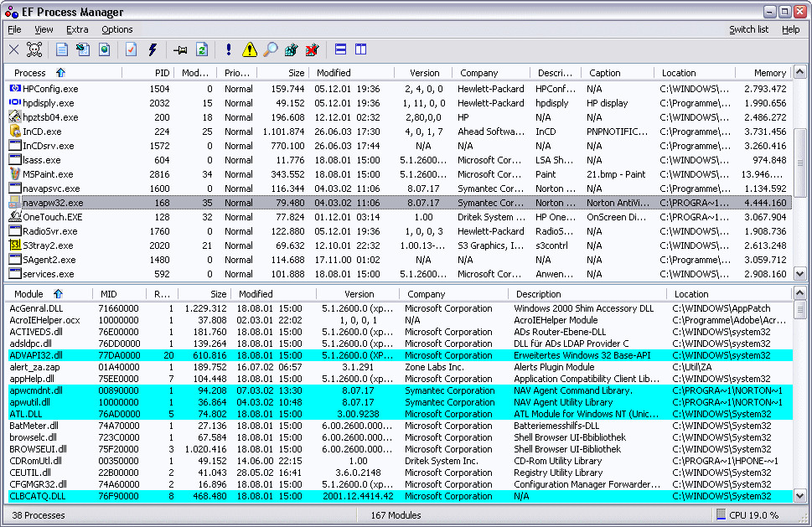Sort modules by Location column header
The image size is (812, 527).
pos(729,294)
